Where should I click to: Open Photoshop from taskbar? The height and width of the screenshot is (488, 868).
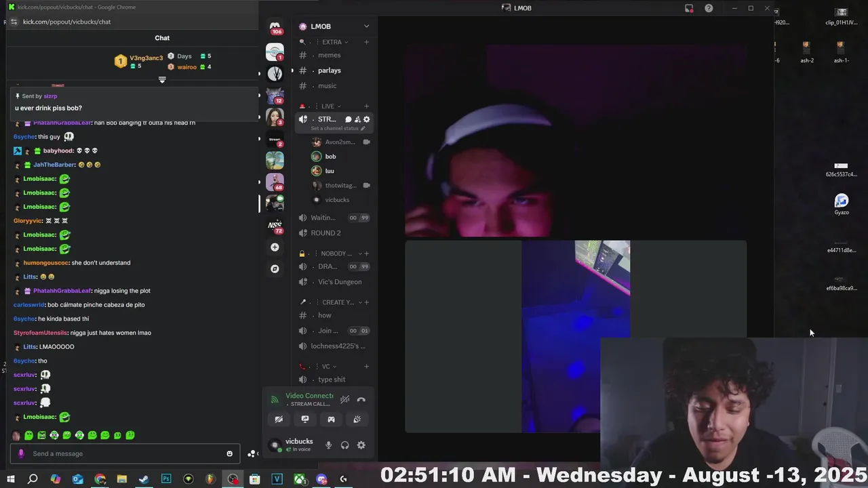(166, 479)
